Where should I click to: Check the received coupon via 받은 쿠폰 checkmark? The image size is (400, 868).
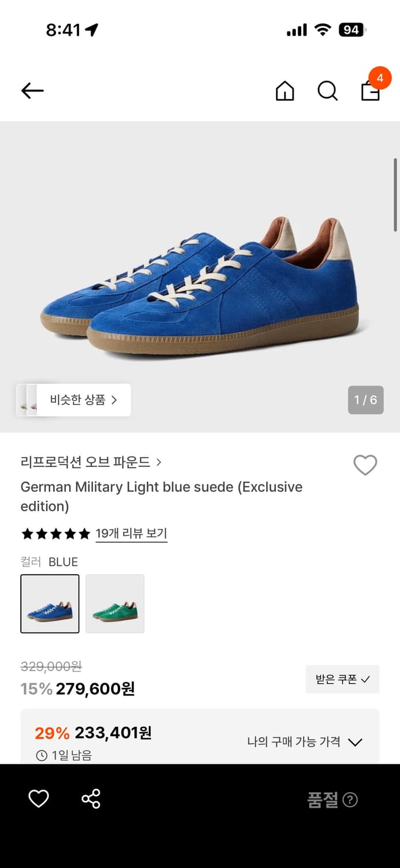[x=342, y=679]
